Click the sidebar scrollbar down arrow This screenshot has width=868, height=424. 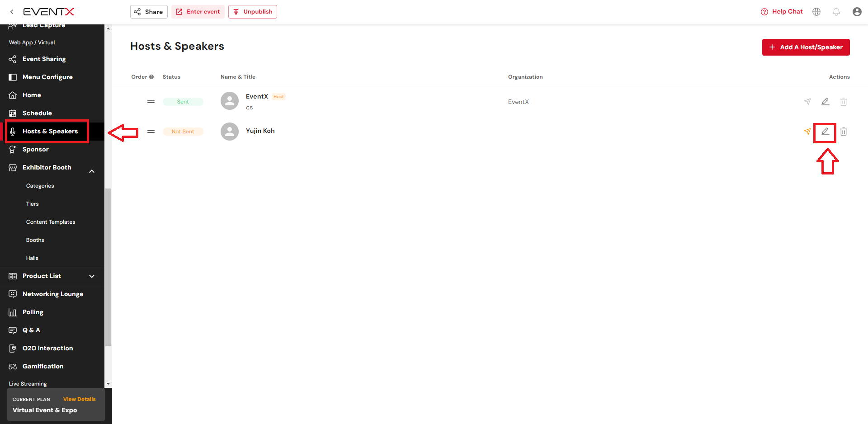108,384
